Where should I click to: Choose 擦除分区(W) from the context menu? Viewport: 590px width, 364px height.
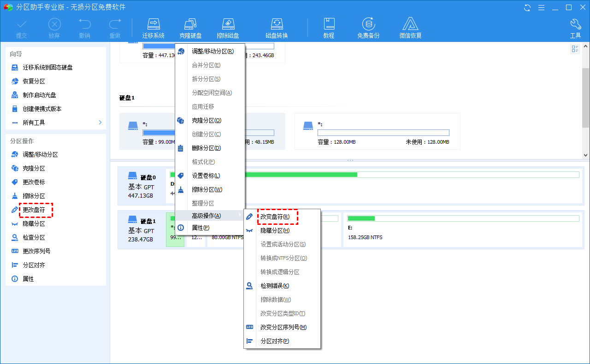click(x=210, y=189)
